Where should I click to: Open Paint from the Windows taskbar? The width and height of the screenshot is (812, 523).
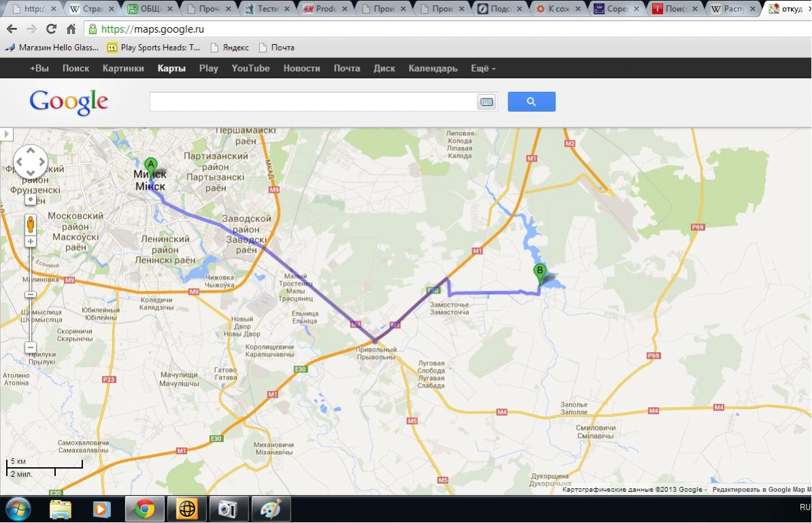coord(271,509)
